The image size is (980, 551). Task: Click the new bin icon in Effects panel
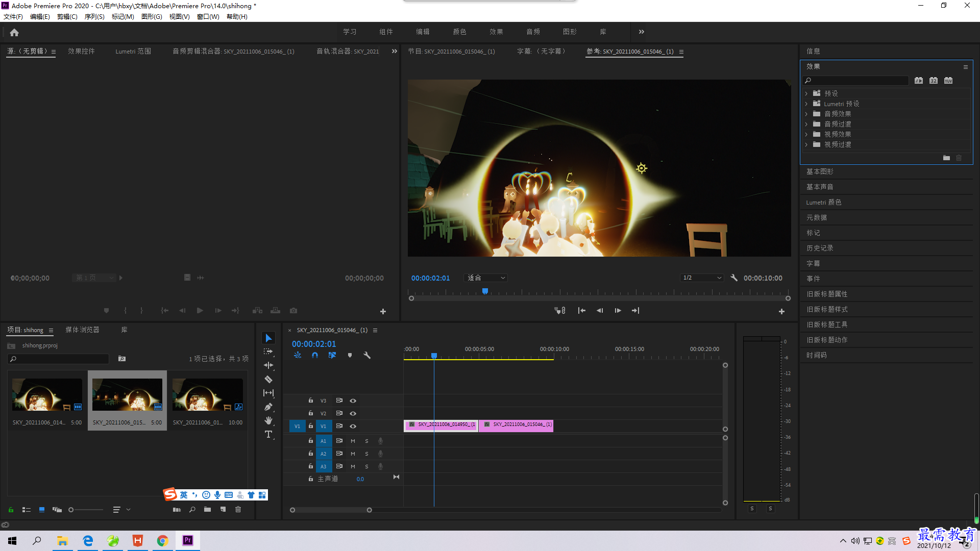click(946, 158)
